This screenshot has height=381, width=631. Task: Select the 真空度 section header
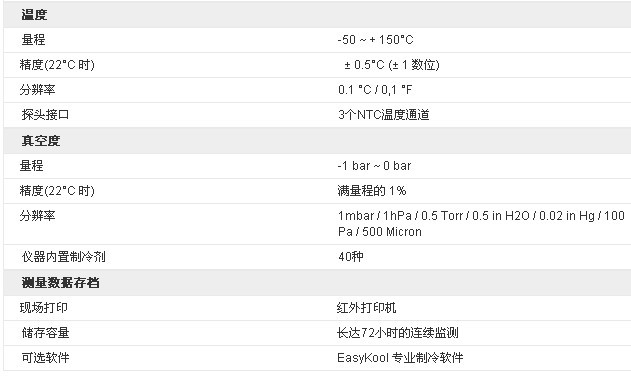point(41,141)
